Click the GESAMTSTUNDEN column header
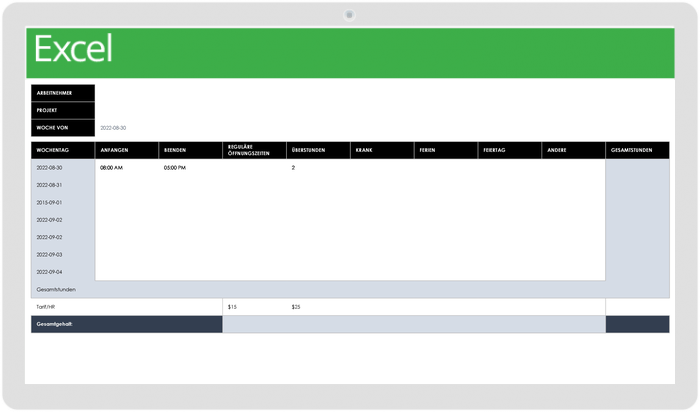This screenshot has width=700, height=412. pos(638,150)
